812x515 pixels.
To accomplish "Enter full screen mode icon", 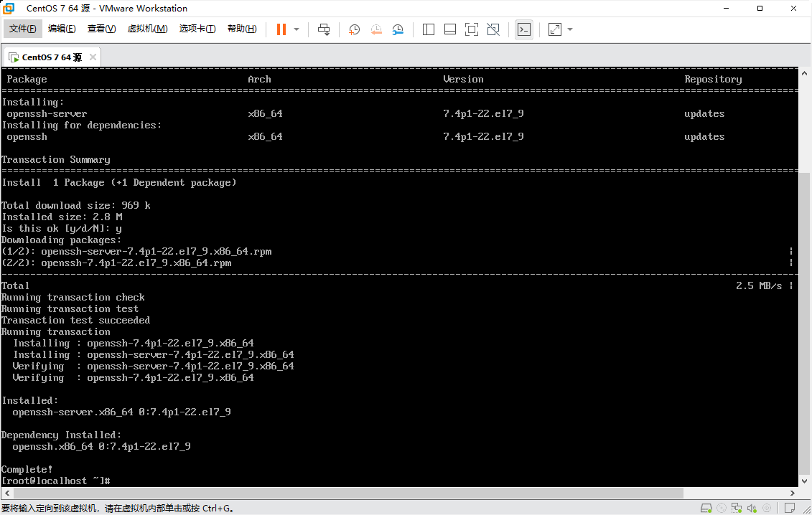I will (x=472, y=29).
